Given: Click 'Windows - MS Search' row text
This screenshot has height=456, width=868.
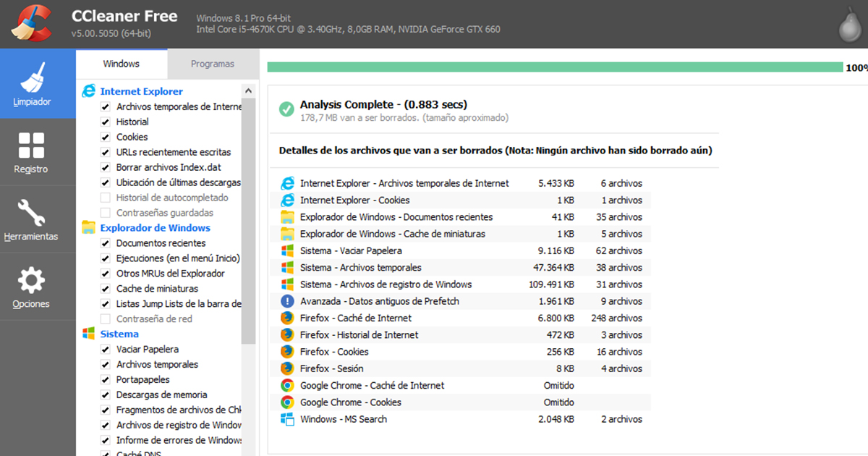Looking at the screenshot, I should pyautogui.click(x=344, y=419).
